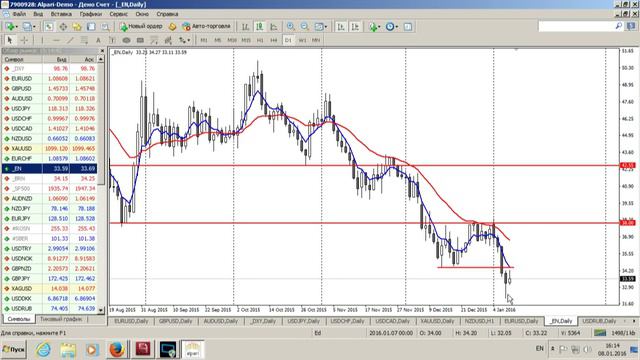This screenshot has height=360, width=640.
Task: Click the toolbar search field
Action: (x=577, y=27)
